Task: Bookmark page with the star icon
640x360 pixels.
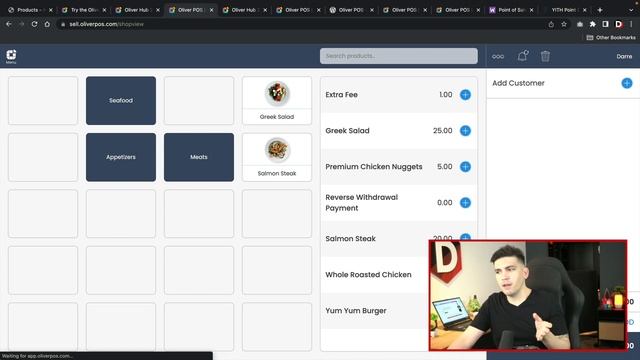Action: tap(564, 24)
